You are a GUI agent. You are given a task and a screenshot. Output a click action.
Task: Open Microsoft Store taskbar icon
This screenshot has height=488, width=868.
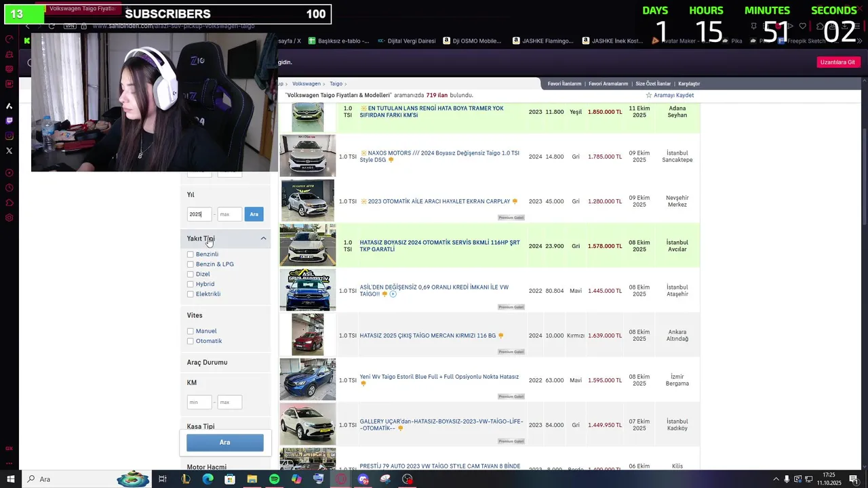click(230, 479)
